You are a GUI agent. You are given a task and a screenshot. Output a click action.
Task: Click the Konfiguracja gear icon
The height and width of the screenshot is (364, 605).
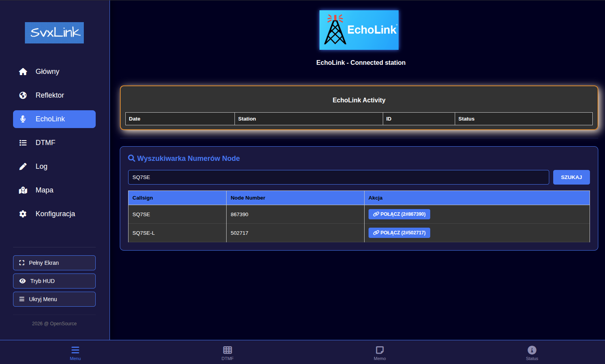[x=23, y=214]
